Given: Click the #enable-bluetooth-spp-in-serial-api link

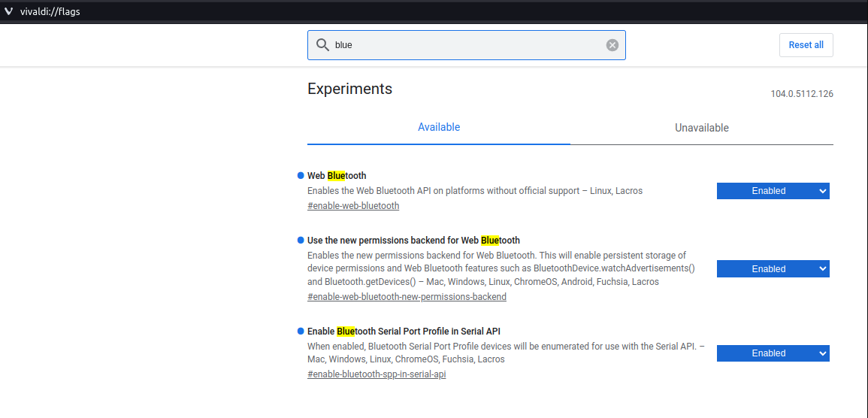Looking at the screenshot, I should [377, 374].
